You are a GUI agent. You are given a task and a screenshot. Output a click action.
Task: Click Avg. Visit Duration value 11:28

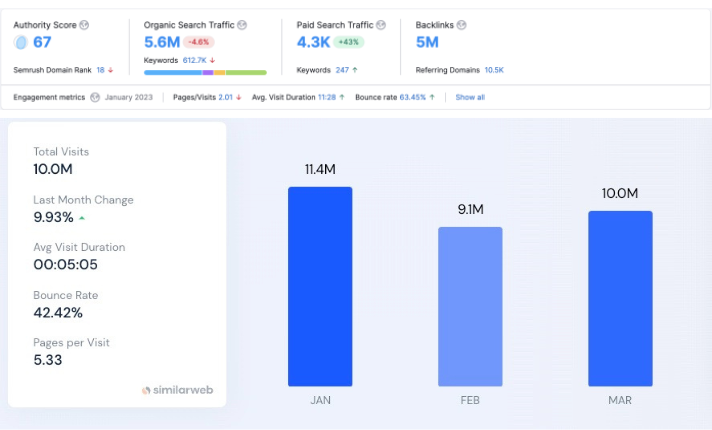[x=327, y=97]
